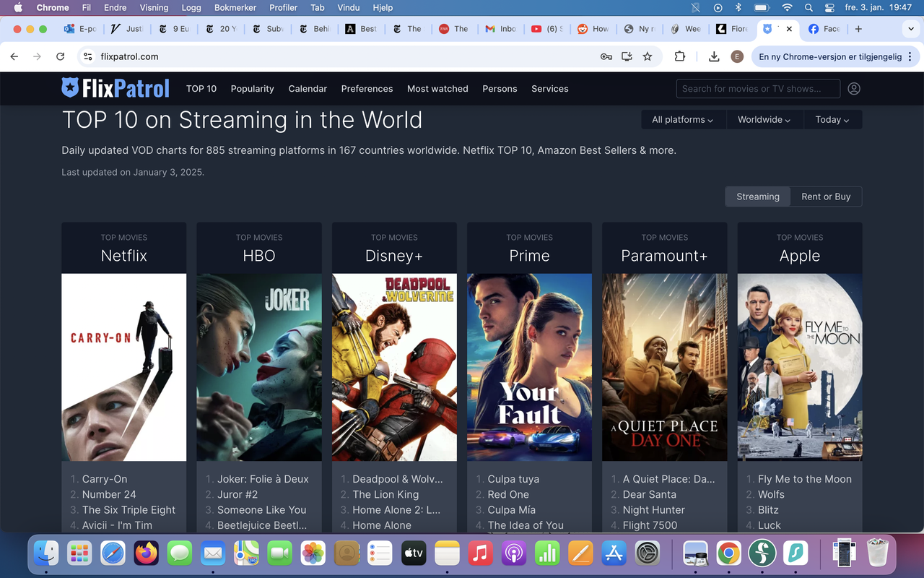Open the TOP 10 nav item
This screenshot has width=924, height=578.
201,89
